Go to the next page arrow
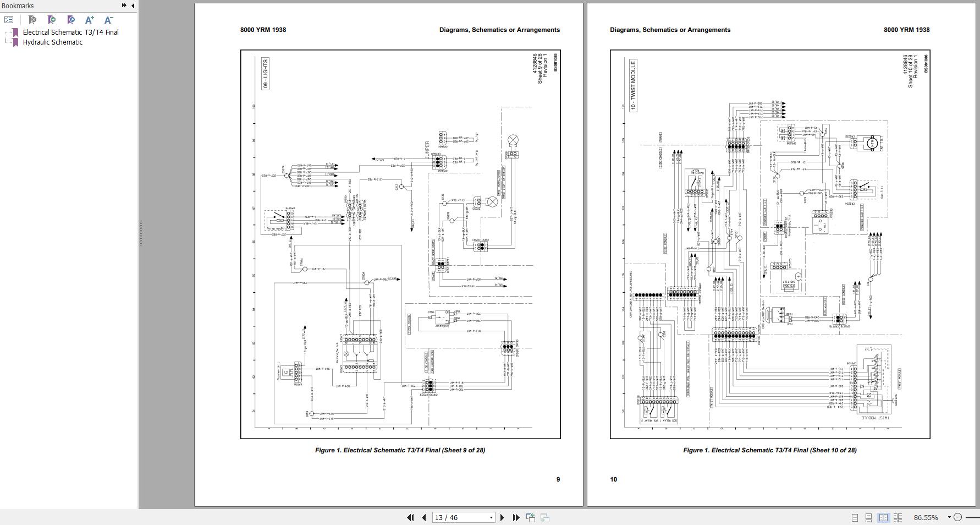The width and height of the screenshot is (980, 525). tap(502, 517)
